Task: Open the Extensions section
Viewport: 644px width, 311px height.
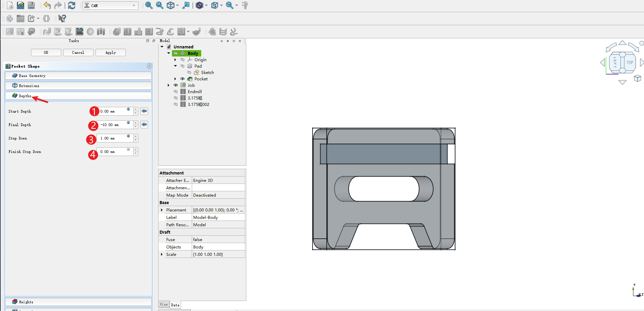Action: [x=78, y=86]
